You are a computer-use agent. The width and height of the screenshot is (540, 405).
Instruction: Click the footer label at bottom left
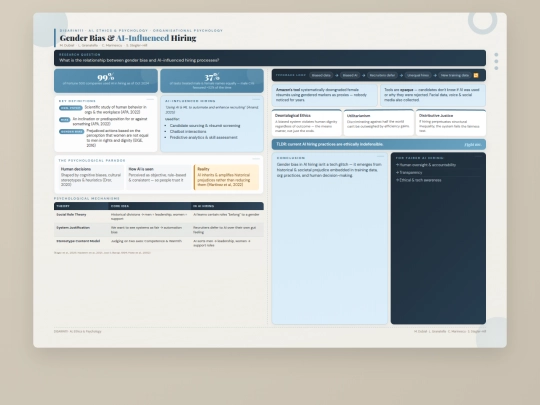[x=77, y=331]
